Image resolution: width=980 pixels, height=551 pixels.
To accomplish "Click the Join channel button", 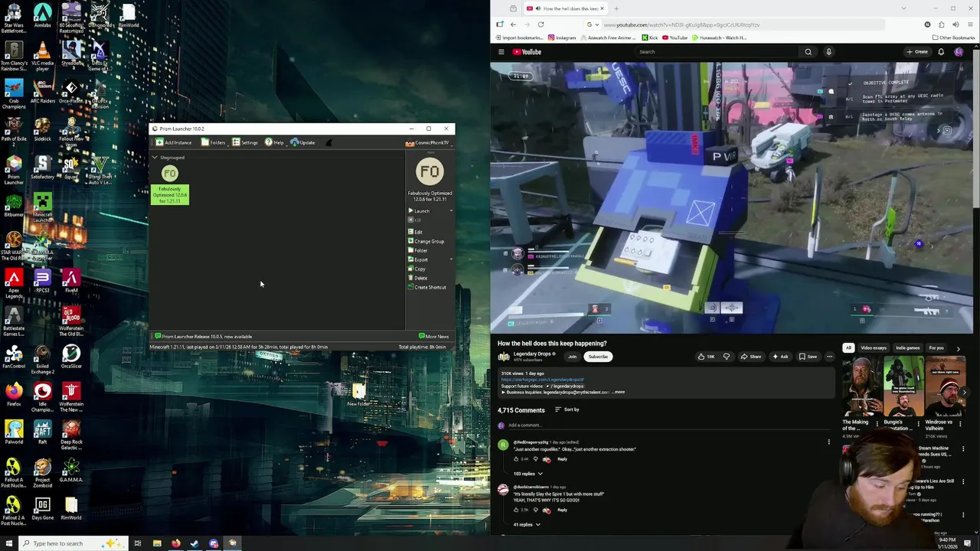I will coord(572,357).
